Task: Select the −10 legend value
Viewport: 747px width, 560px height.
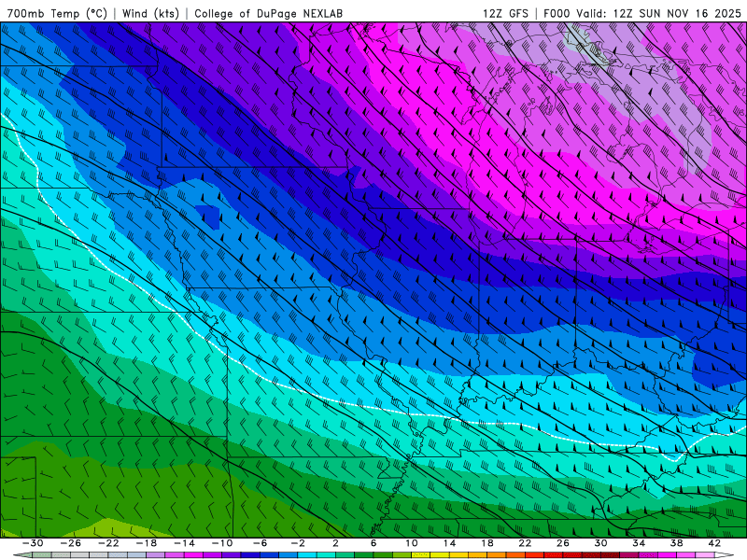Action: [x=222, y=543]
